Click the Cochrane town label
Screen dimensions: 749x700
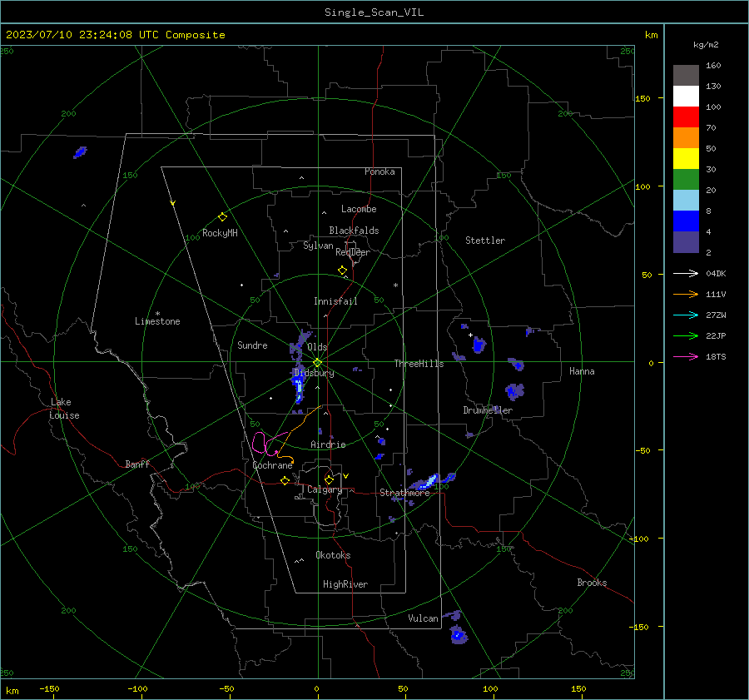click(x=272, y=465)
